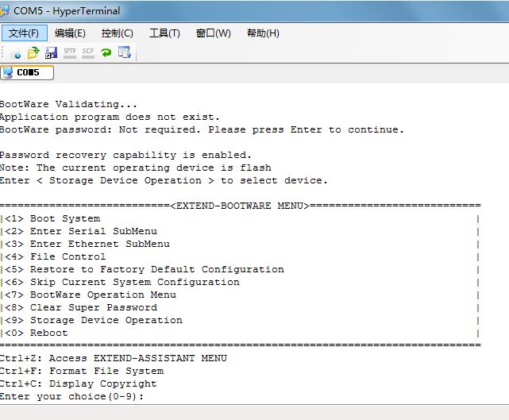Click the SFTP toolbar button
Image resolution: width=509 pixels, height=420 pixels.
(70, 52)
